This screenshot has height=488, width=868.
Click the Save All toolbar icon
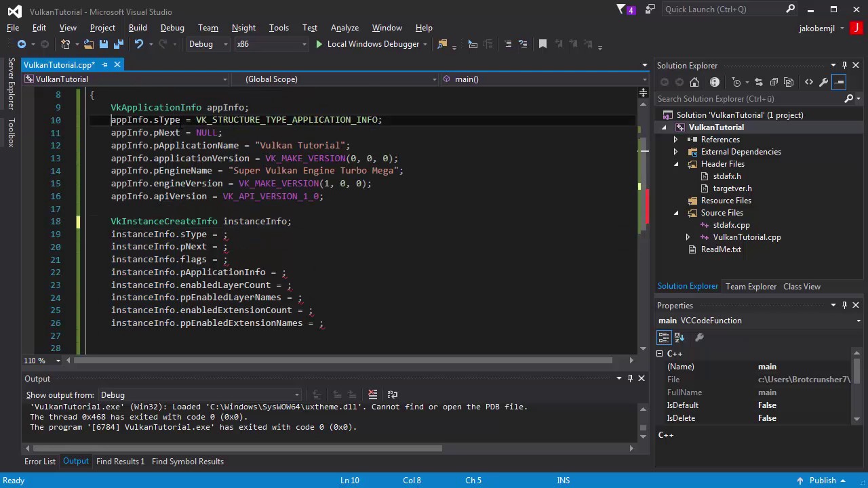pyautogui.click(x=119, y=44)
